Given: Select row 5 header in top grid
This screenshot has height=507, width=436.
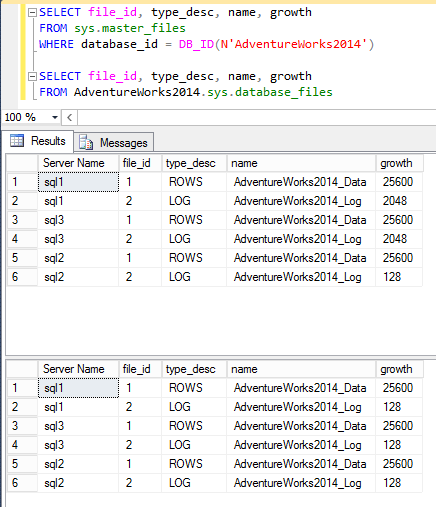Looking at the screenshot, I should click(x=22, y=258).
